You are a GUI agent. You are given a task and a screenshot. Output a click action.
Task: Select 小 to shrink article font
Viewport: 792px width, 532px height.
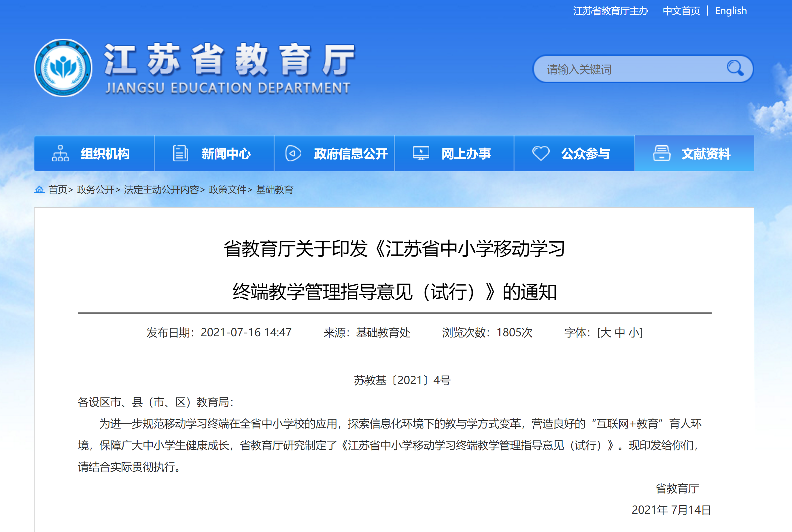click(x=636, y=333)
